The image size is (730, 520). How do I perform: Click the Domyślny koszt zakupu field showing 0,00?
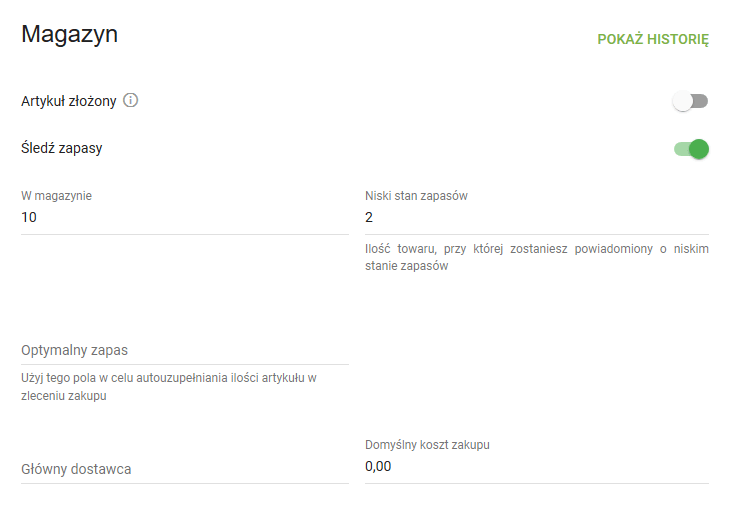[537, 467]
